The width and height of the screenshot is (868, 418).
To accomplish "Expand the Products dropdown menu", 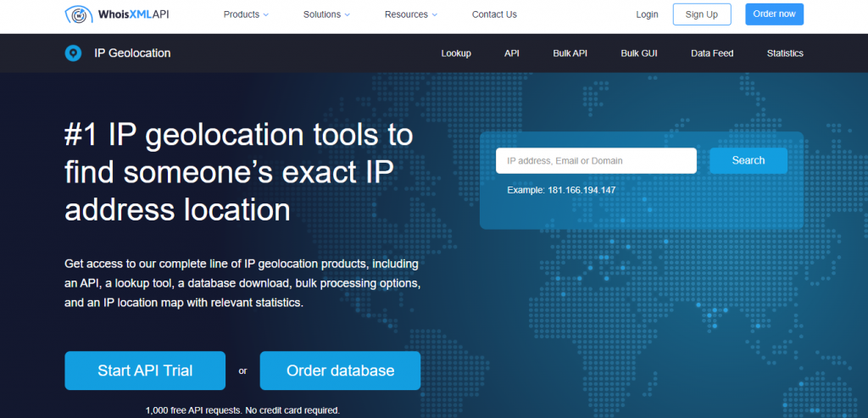I will click(x=246, y=14).
